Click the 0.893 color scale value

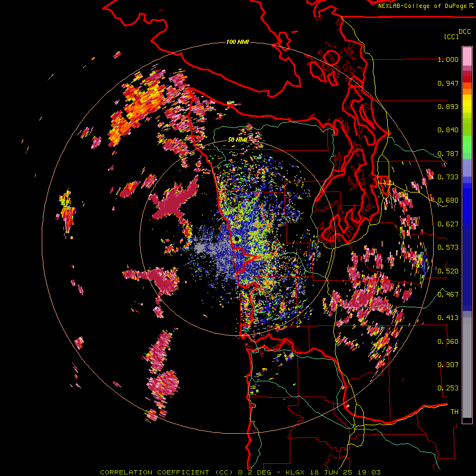click(448, 106)
